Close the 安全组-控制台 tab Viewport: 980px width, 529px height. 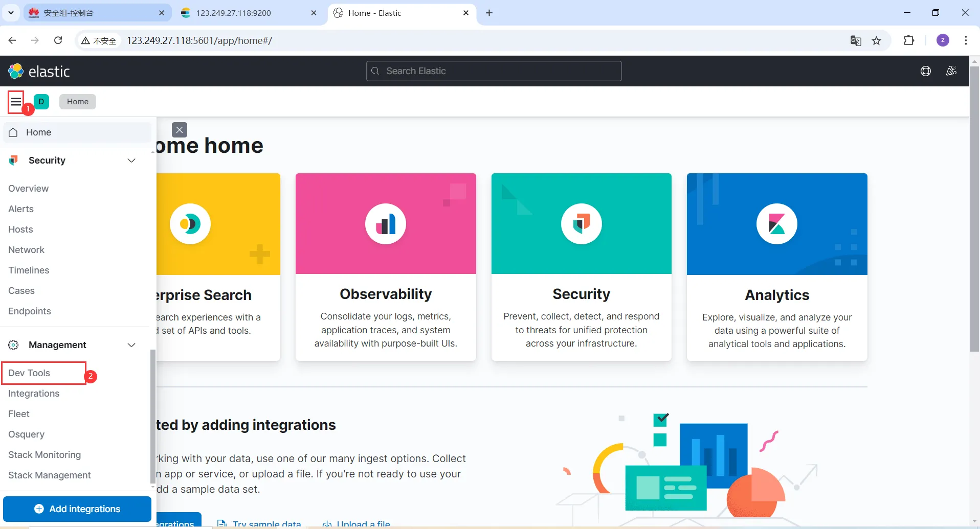(162, 13)
